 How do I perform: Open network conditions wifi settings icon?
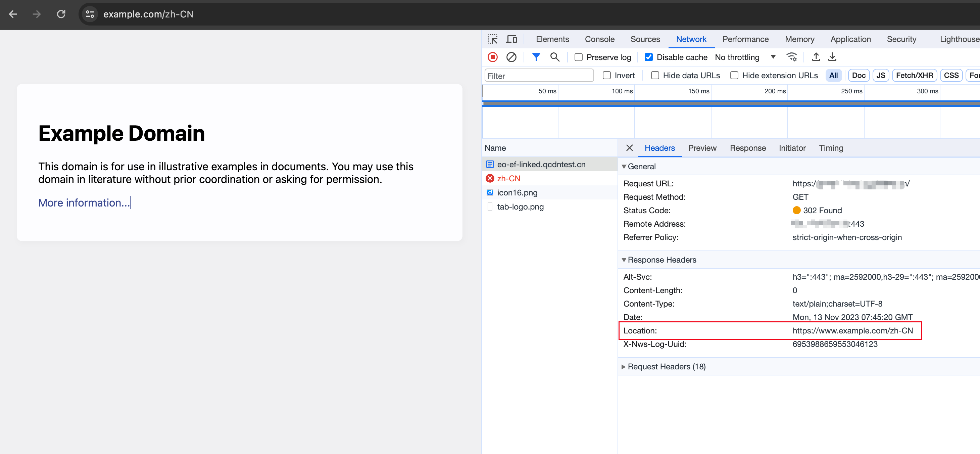[x=792, y=57]
